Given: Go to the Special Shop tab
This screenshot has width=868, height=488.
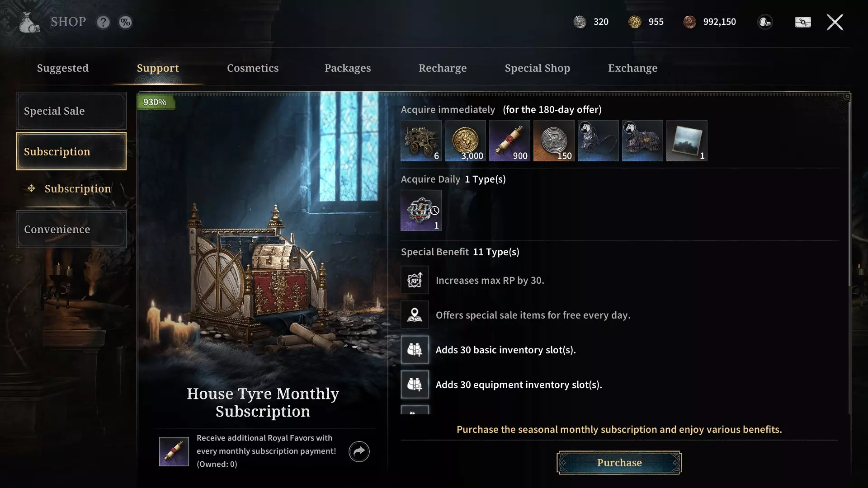Looking at the screenshot, I should point(537,68).
